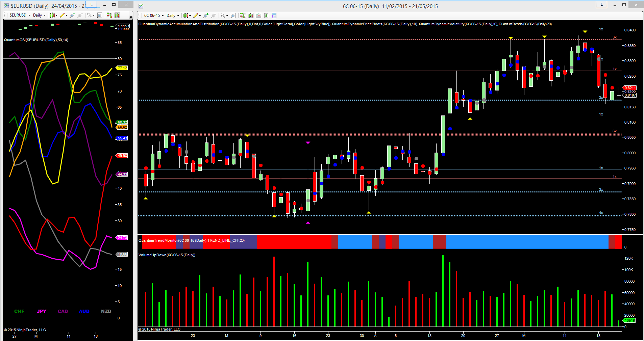
Task: Expand the chart style dropdown arrow in the EURUSD window
Action: [x=56, y=16]
